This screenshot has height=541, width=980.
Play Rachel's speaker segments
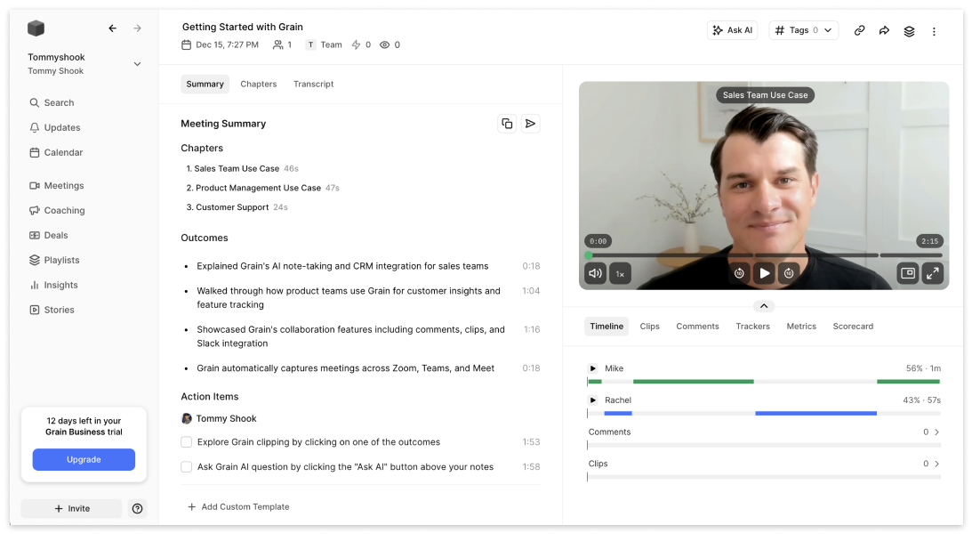[593, 400]
